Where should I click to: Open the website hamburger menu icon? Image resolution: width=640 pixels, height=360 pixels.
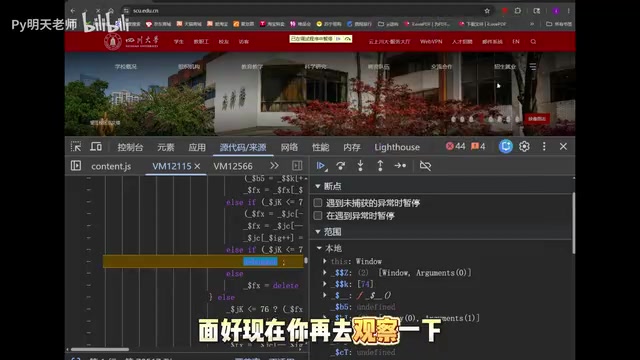coord(533,66)
